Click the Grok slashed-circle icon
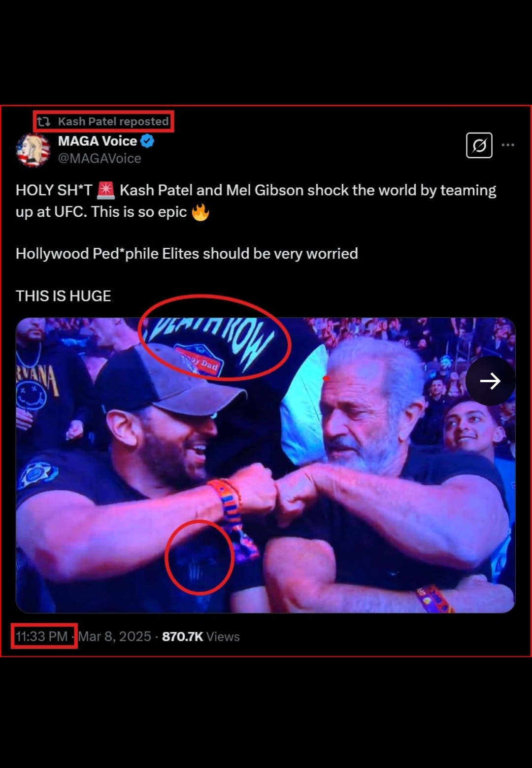Image resolution: width=532 pixels, height=768 pixels. [x=479, y=145]
